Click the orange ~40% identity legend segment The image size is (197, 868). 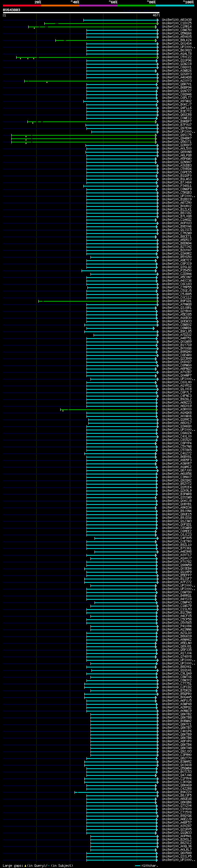point(60,6)
